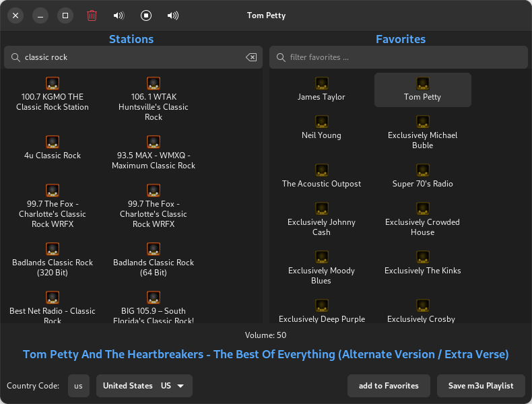Click the red trash delete icon
Viewport: 532px width, 404px height.
coord(92,15)
